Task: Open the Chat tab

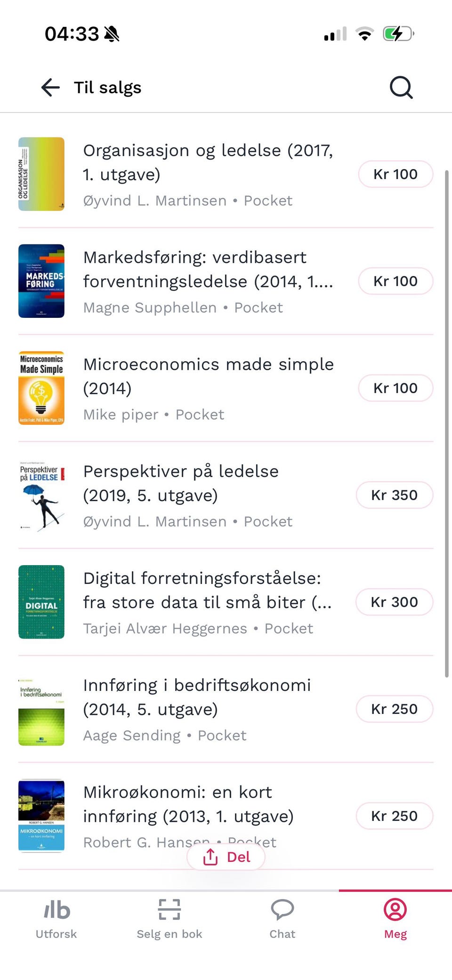Action: pos(282,918)
